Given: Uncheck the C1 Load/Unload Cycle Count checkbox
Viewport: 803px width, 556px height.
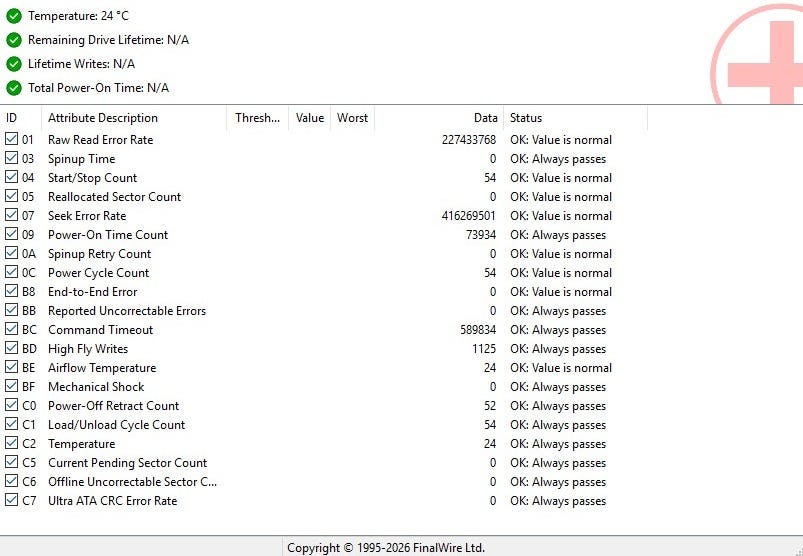Looking at the screenshot, I should click(x=11, y=423).
